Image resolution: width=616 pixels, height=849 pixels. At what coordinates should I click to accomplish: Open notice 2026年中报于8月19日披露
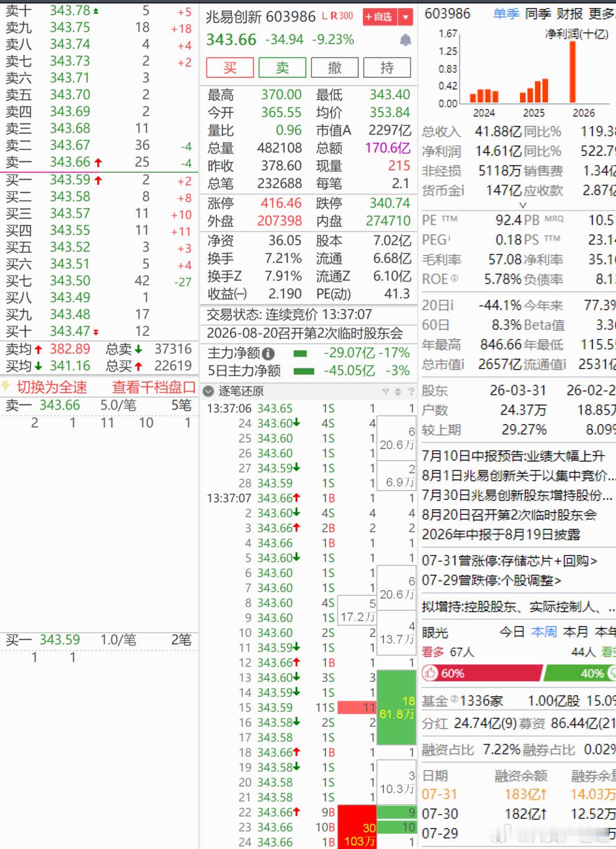pyautogui.click(x=501, y=535)
